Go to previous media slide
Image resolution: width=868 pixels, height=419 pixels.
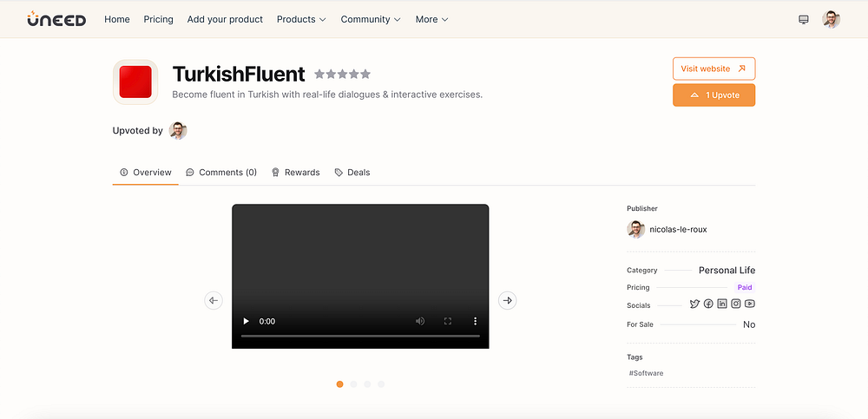214,300
